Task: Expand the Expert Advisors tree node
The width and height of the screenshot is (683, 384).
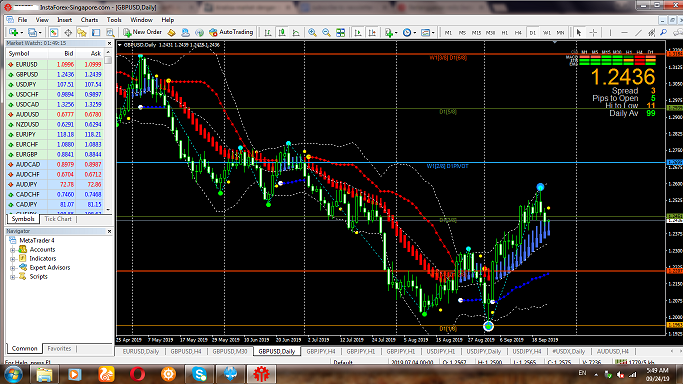Action: coord(13,268)
